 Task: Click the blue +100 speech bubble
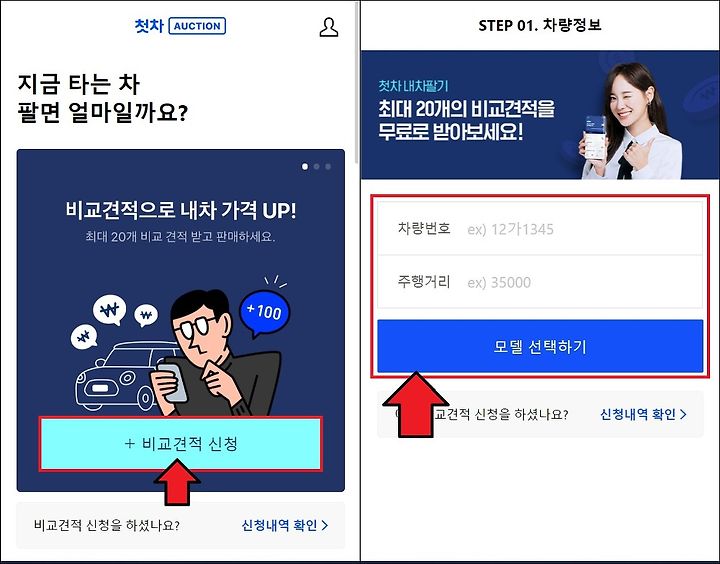pos(265,312)
